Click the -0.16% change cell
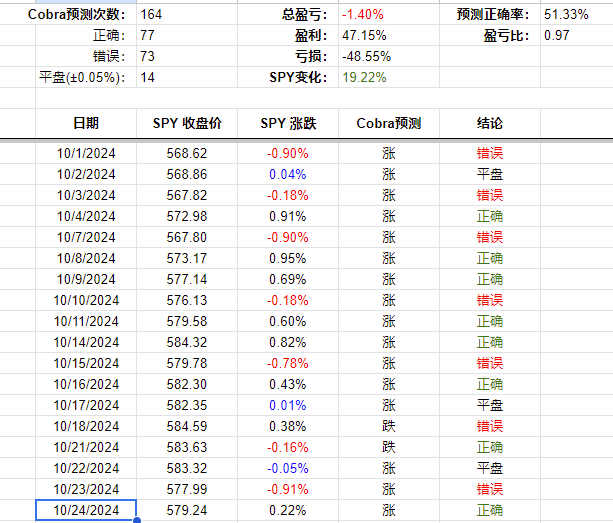This screenshot has height=523, width=613. point(288,448)
